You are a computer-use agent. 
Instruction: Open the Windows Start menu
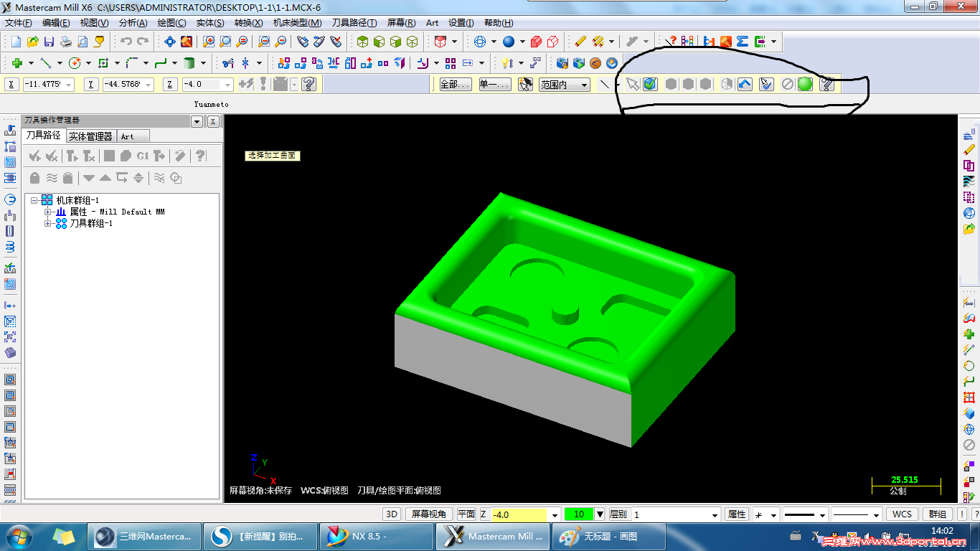(17, 536)
